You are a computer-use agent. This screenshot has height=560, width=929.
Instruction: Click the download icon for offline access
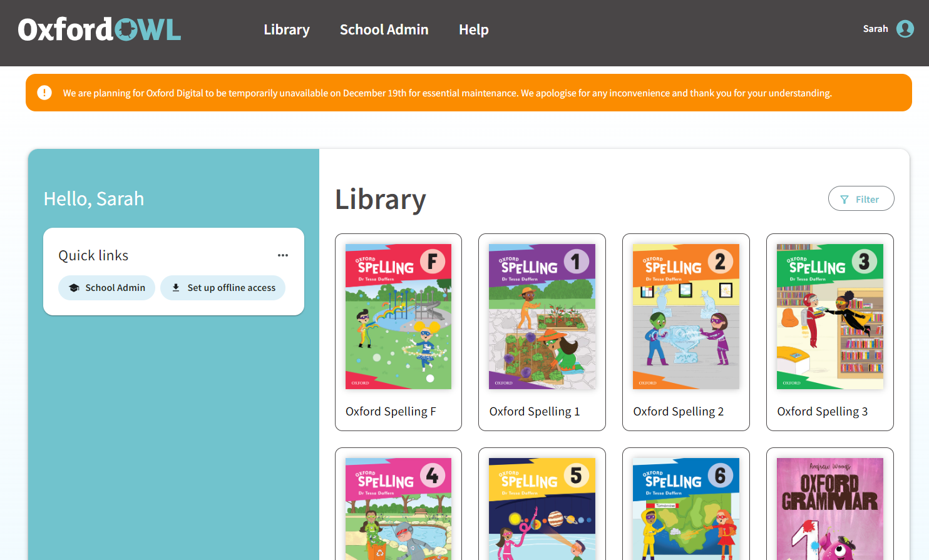pos(176,288)
